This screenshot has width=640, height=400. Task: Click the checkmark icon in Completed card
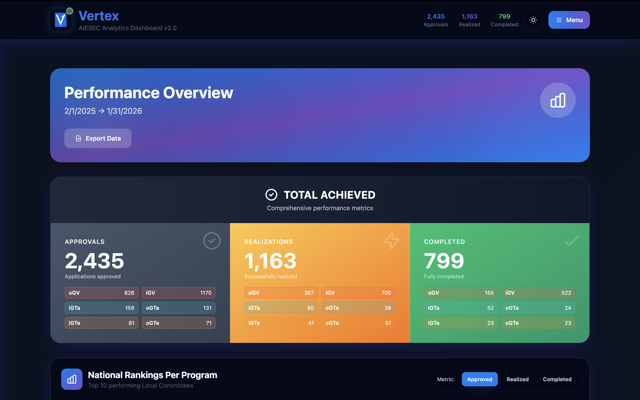(571, 241)
